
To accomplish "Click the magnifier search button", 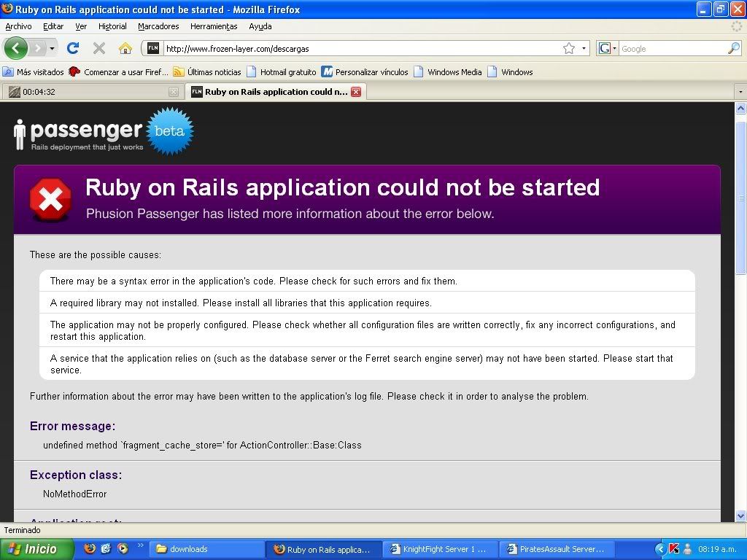I will 734,48.
